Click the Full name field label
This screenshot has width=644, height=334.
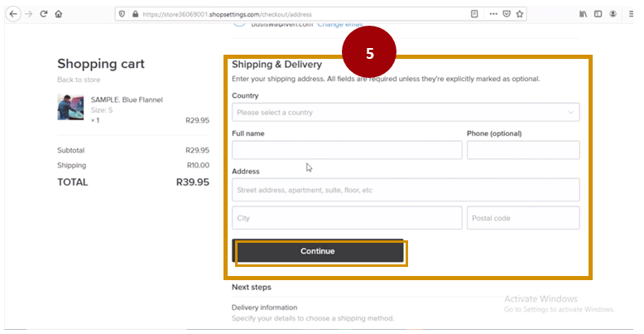[248, 133]
